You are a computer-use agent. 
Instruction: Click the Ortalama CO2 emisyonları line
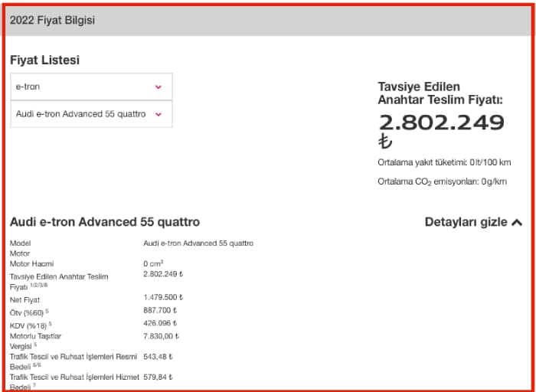pos(442,181)
